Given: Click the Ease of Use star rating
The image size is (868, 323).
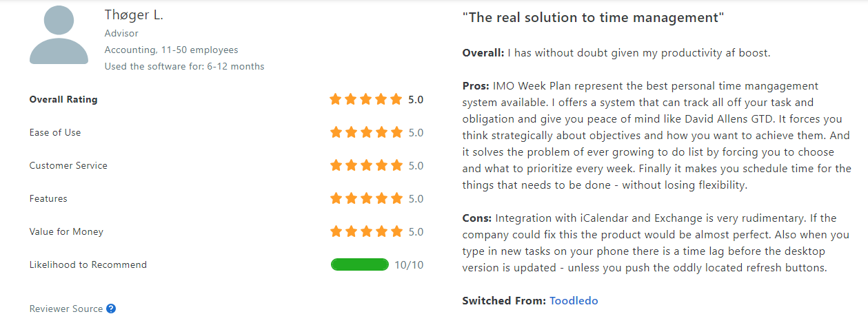Looking at the screenshot, I should [365, 132].
